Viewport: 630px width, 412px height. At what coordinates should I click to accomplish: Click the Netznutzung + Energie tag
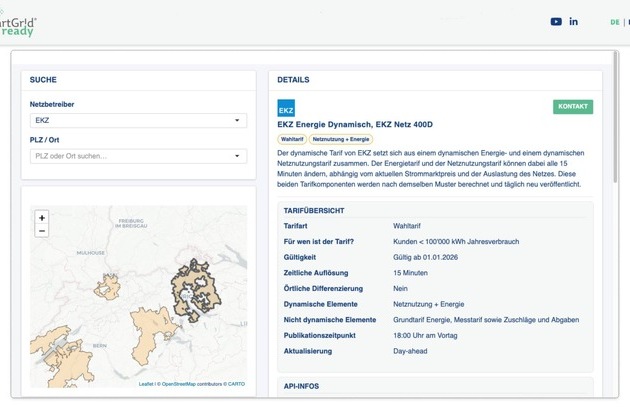(x=340, y=139)
